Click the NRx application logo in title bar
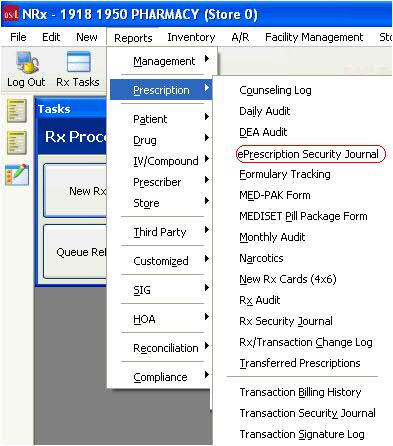The height and width of the screenshot is (446, 393). [10, 14]
